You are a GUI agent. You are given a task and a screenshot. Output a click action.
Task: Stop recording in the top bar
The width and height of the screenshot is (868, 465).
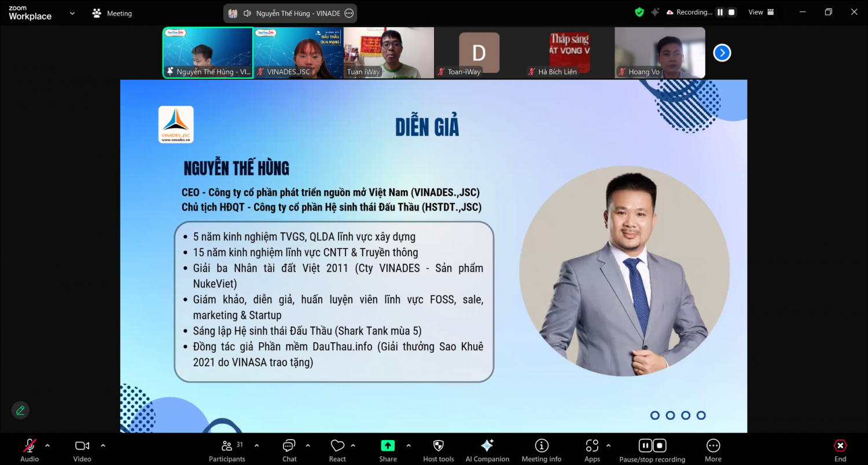731,12
